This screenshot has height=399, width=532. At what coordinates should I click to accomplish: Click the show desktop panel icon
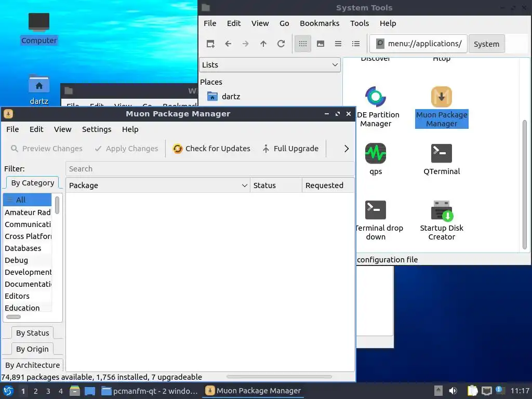pos(89,391)
